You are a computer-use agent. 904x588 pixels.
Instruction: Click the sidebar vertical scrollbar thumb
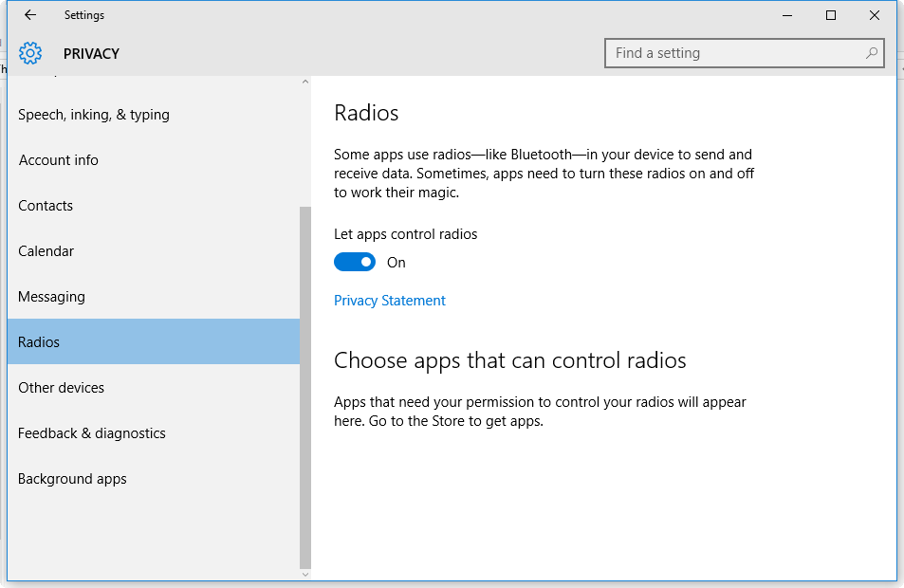point(305,379)
